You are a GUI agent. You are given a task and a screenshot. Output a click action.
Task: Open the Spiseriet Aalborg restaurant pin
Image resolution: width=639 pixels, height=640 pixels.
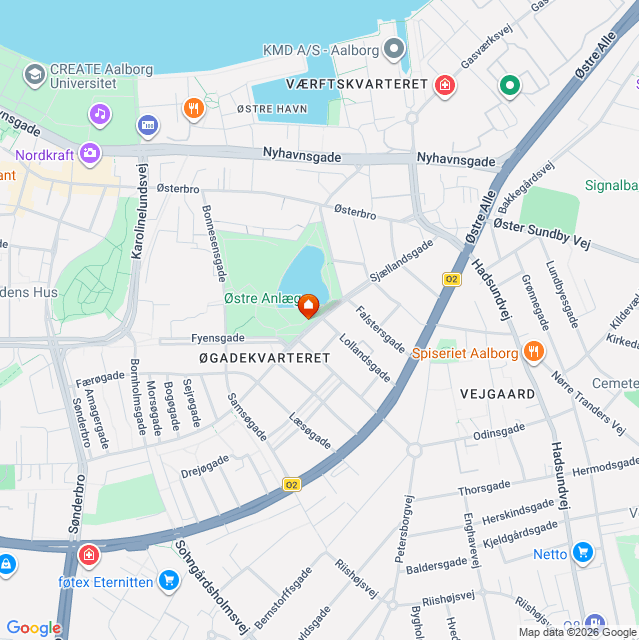click(534, 352)
